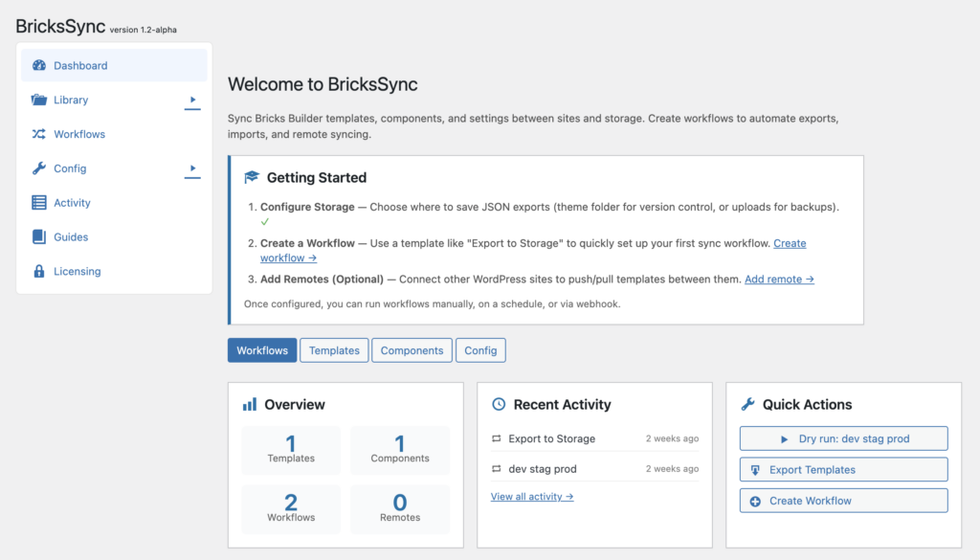Click the Dashboard gauge icon in sidebar
This screenshot has width=980, height=560.
coord(39,66)
